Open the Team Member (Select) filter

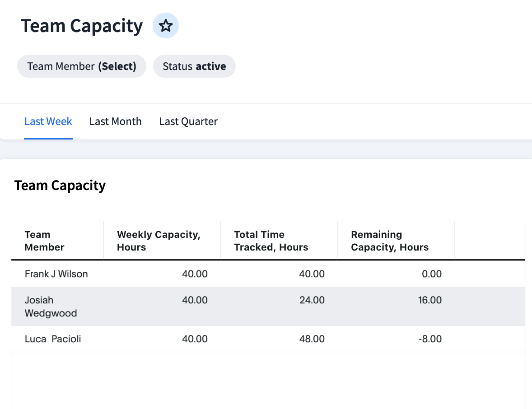point(82,66)
